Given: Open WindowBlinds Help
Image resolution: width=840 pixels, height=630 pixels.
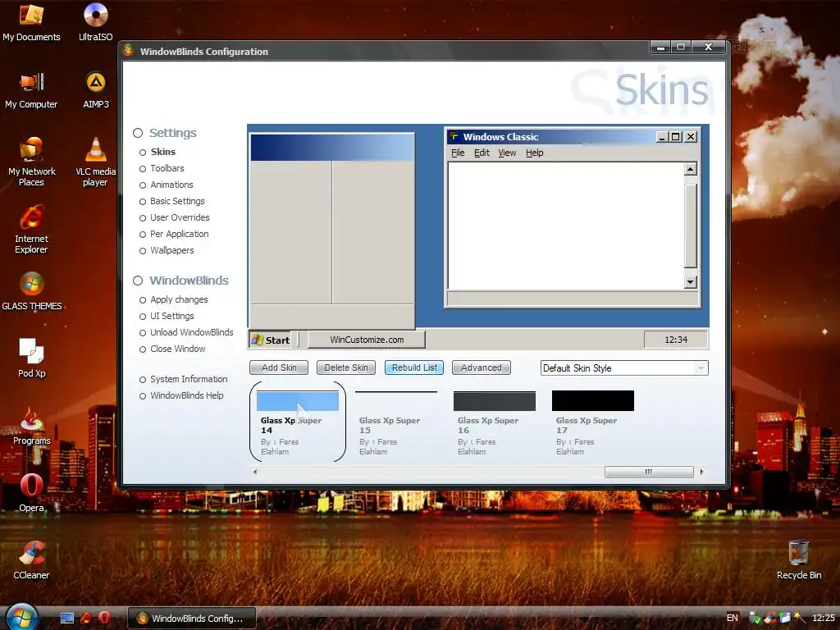Looking at the screenshot, I should pyautogui.click(x=186, y=395).
